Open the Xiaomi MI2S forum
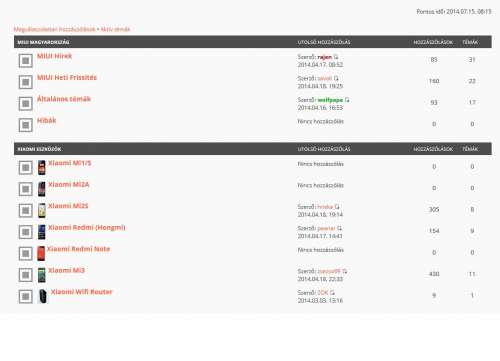The width and height of the screenshot is (500, 361). (68, 206)
